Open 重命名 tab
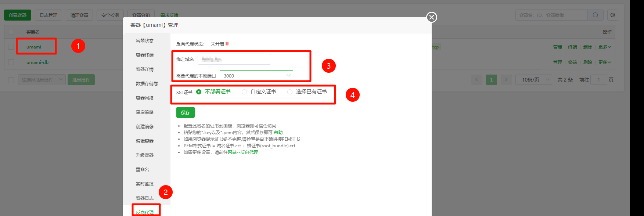Screen dimensions: 644x216 [143, 170]
